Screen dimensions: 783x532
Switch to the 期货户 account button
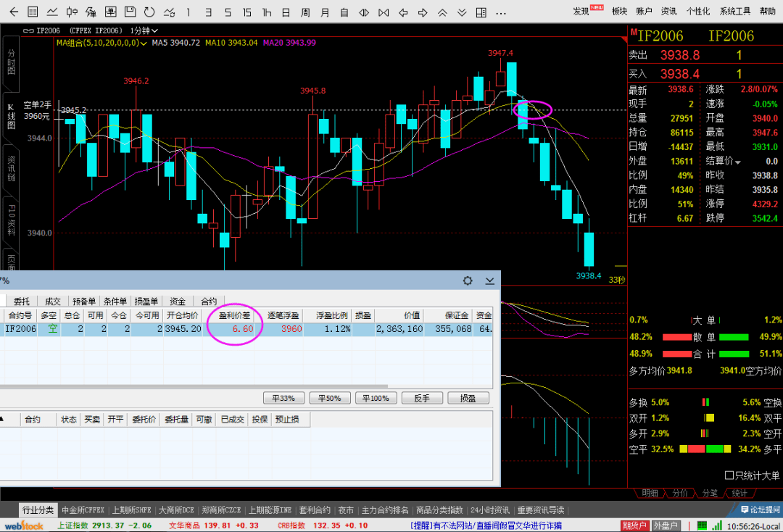pos(634,525)
